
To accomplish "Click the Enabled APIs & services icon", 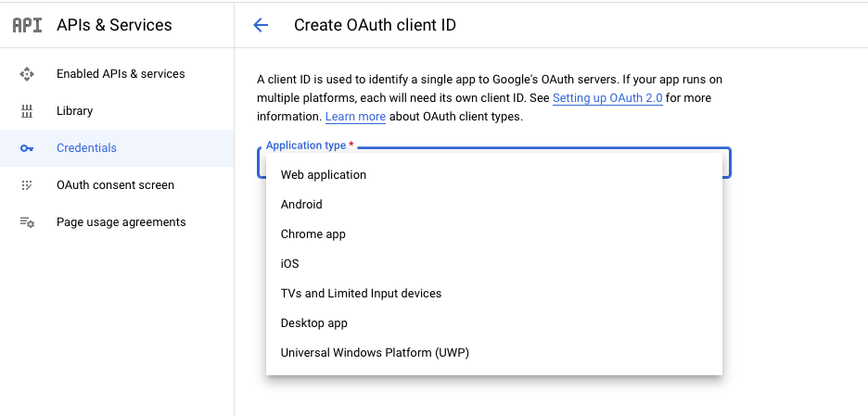I will [x=27, y=74].
